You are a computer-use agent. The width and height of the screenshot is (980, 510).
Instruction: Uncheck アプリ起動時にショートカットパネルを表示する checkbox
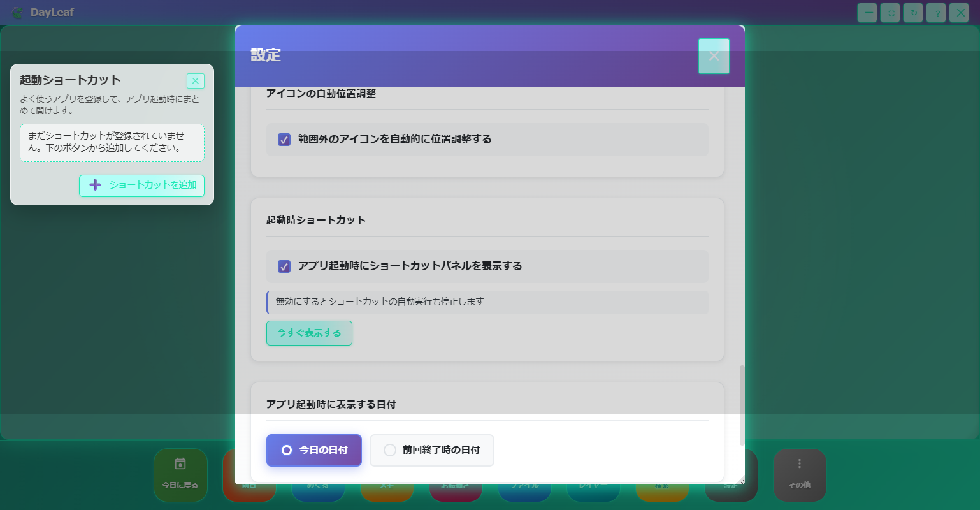click(x=284, y=266)
